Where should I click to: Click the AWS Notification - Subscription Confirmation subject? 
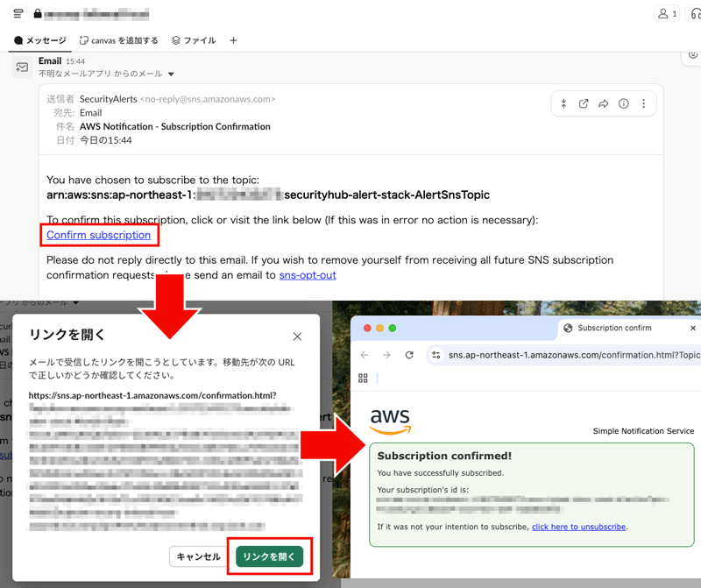pyautogui.click(x=174, y=126)
